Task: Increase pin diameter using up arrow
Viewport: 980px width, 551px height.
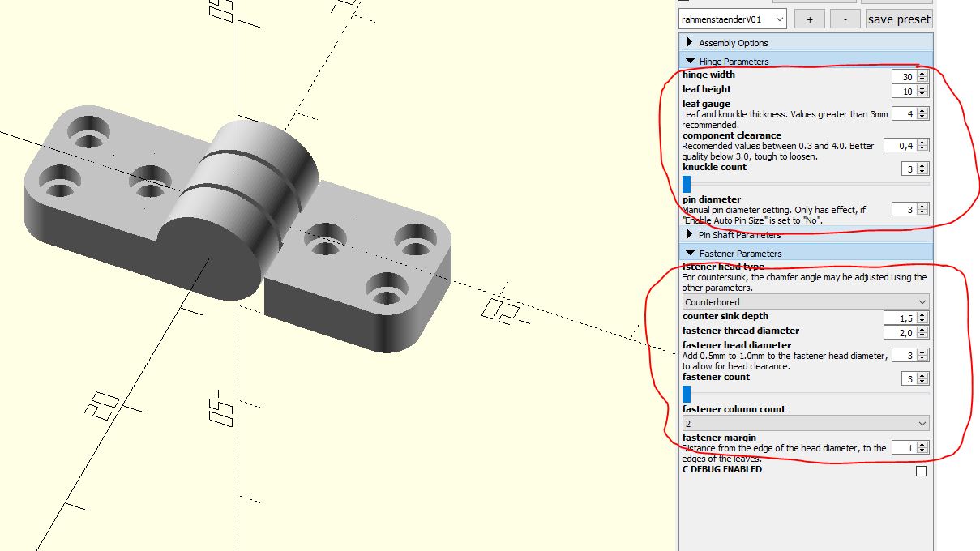Action: [923, 206]
